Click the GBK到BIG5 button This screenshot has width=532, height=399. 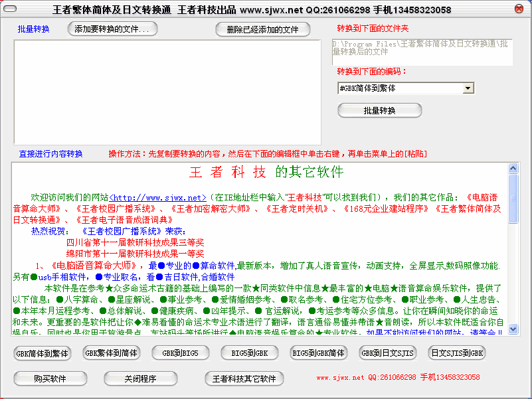(181, 353)
